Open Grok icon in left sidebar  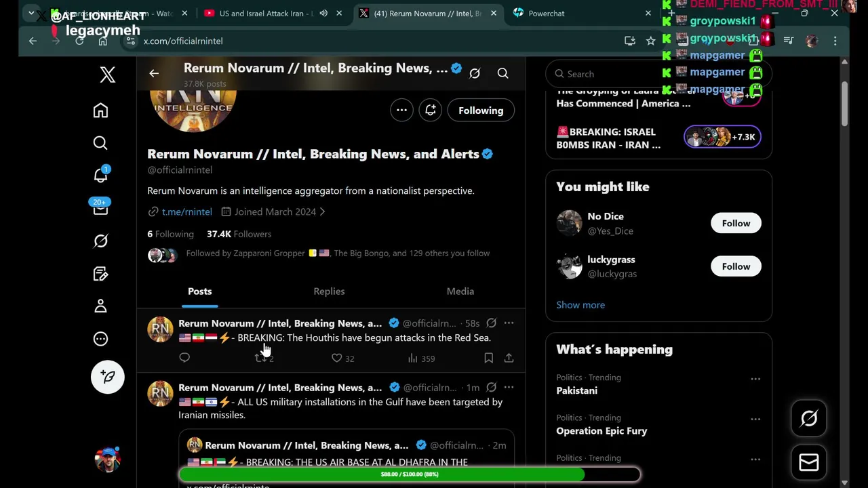(100, 241)
